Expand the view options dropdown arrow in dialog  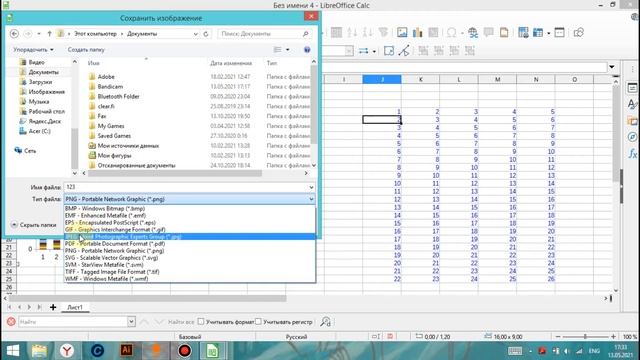click(287, 49)
